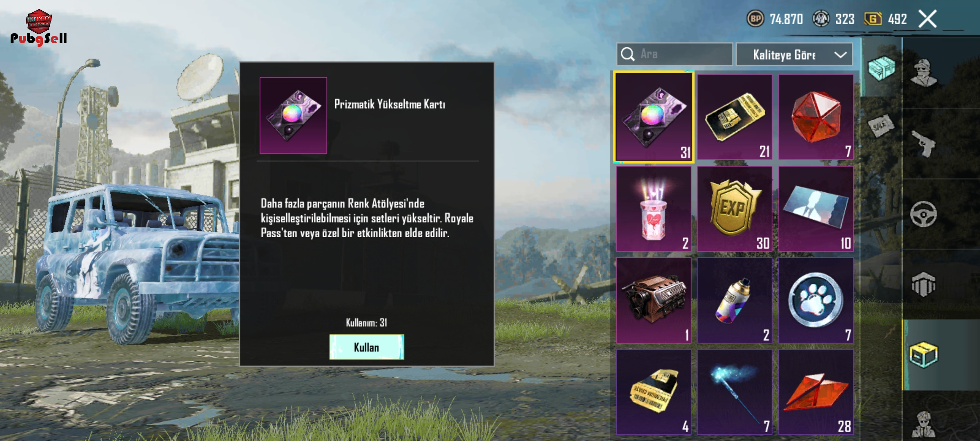Switch to the teal crate sub-tab
The height and width of the screenshot is (441, 980).
coord(882,68)
